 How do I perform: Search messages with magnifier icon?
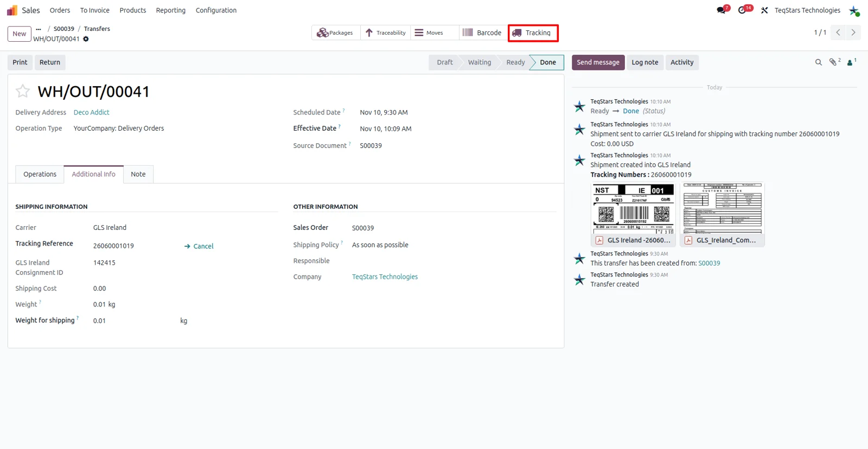(819, 62)
